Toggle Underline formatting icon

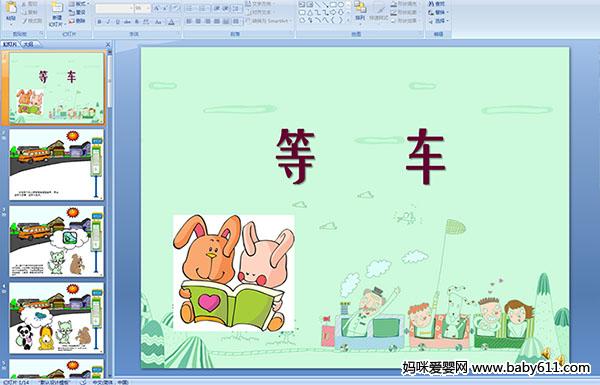tap(118, 22)
